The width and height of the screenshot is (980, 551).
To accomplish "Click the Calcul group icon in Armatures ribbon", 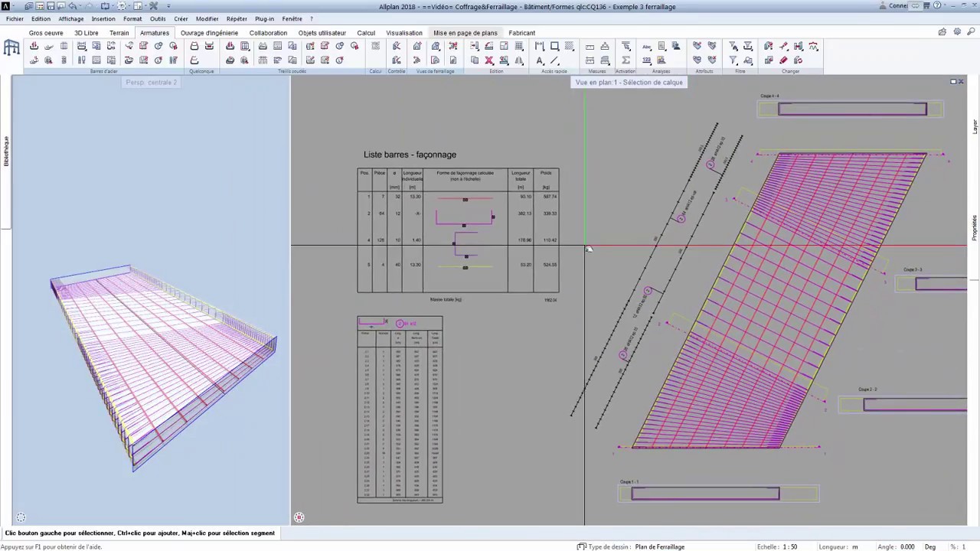I will coord(375,46).
